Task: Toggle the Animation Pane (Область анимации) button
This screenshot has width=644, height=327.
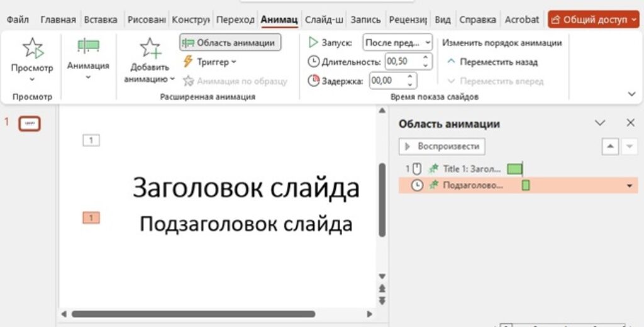Action: [230, 43]
